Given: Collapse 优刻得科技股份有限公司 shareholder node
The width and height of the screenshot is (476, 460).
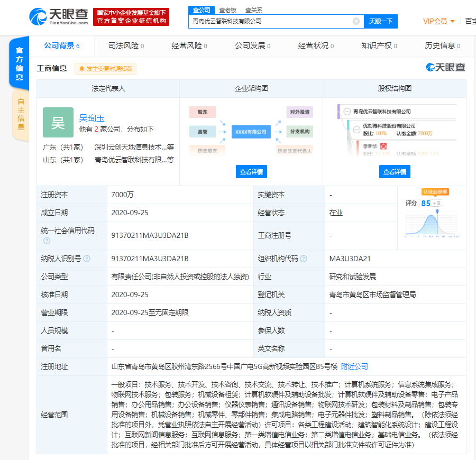Looking at the screenshot, I should [356, 130].
